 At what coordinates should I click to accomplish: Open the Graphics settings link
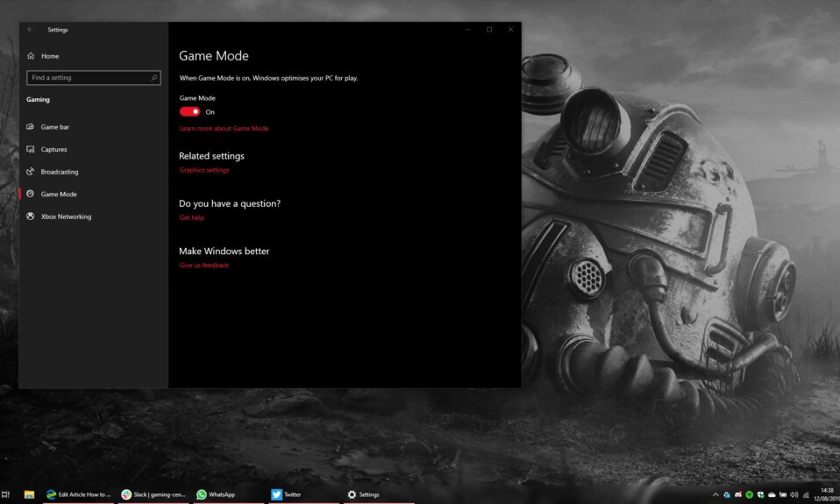pyautogui.click(x=204, y=170)
